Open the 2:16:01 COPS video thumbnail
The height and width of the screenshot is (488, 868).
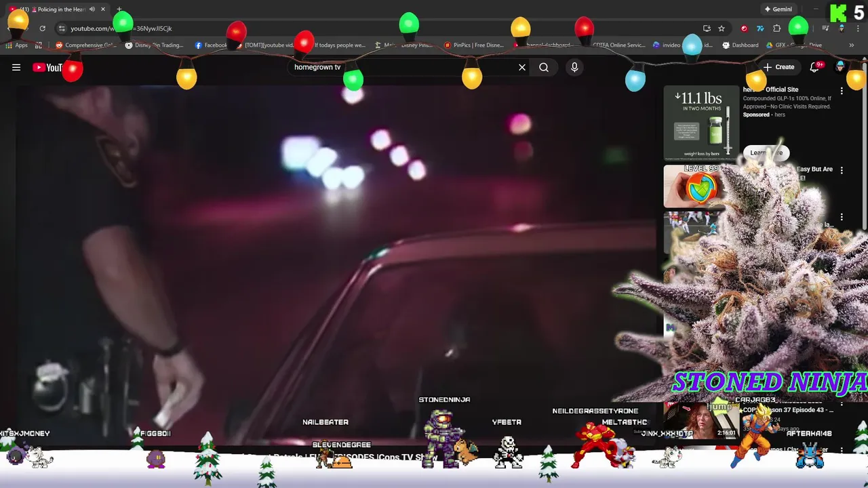pos(701,420)
